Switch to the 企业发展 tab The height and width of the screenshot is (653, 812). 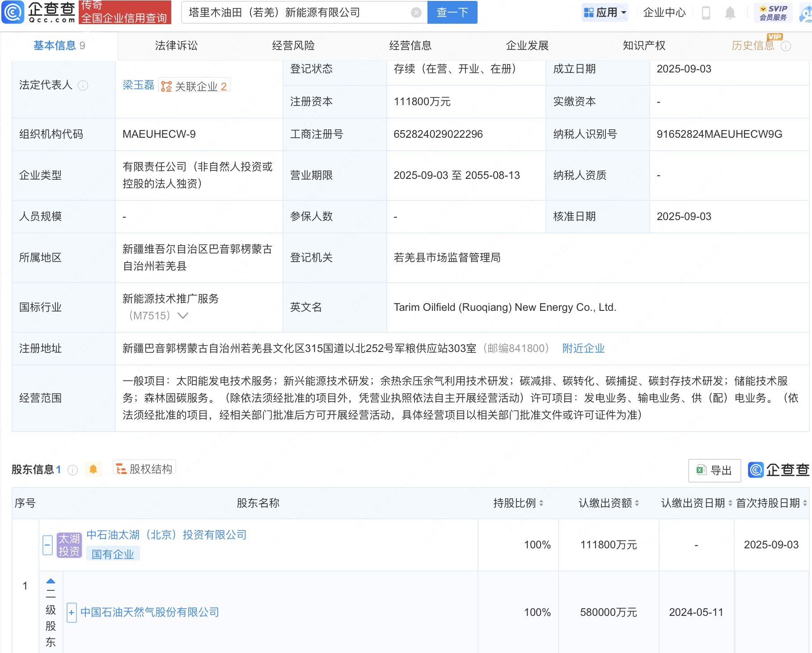(x=527, y=46)
